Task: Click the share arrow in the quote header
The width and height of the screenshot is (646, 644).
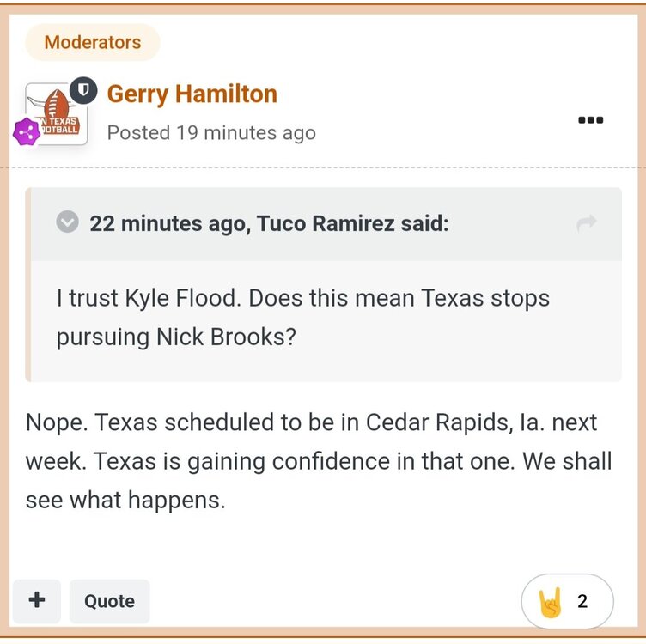Action: [587, 224]
